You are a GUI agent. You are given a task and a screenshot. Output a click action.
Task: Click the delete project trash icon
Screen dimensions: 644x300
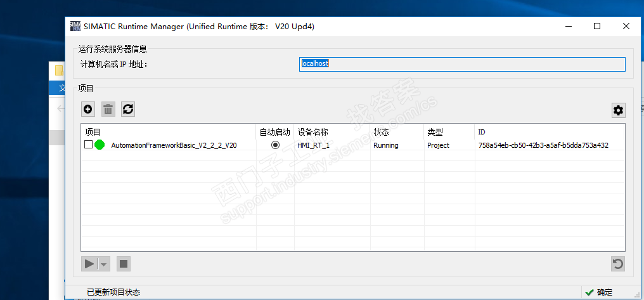pos(108,109)
